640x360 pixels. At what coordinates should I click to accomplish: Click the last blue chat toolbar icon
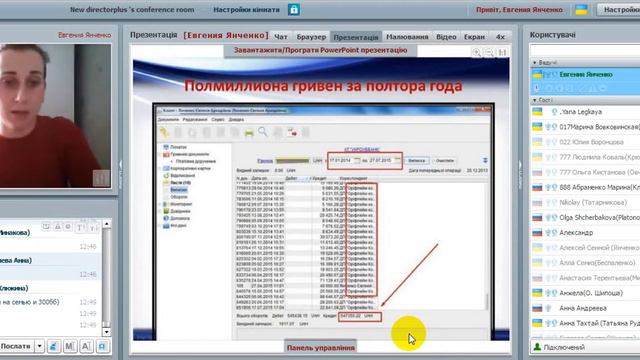102,347
